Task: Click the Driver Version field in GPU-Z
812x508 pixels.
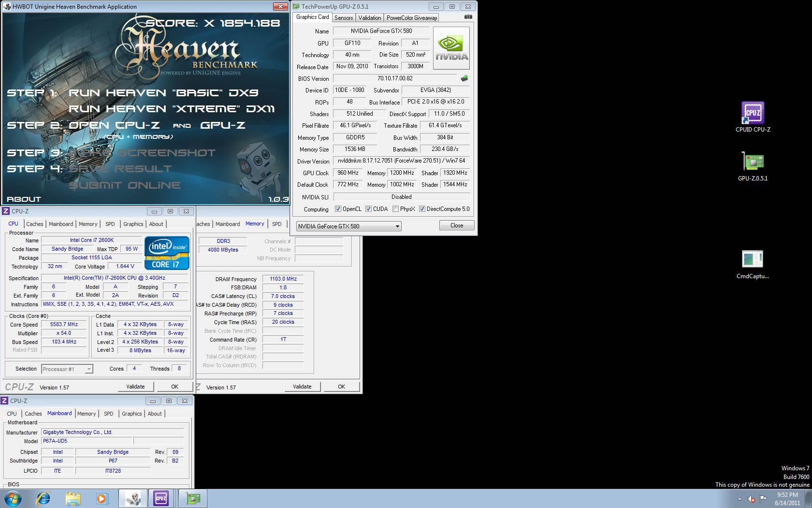Action: tap(401, 161)
